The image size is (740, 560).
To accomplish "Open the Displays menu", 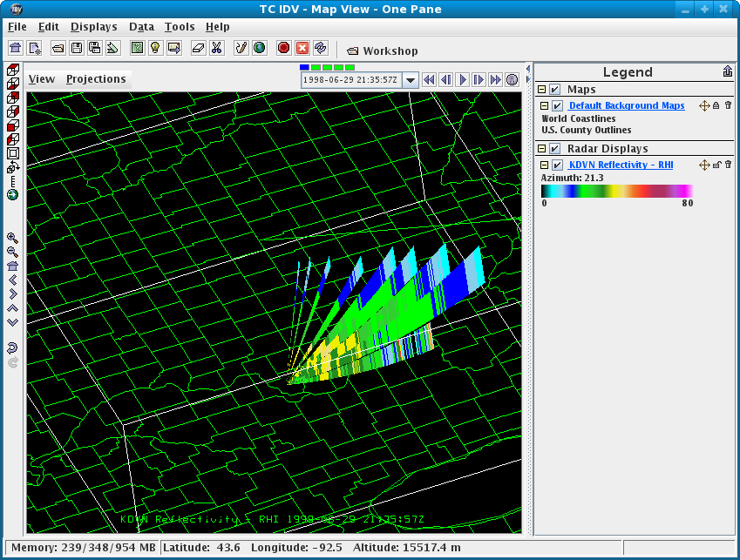I will click(92, 27).
